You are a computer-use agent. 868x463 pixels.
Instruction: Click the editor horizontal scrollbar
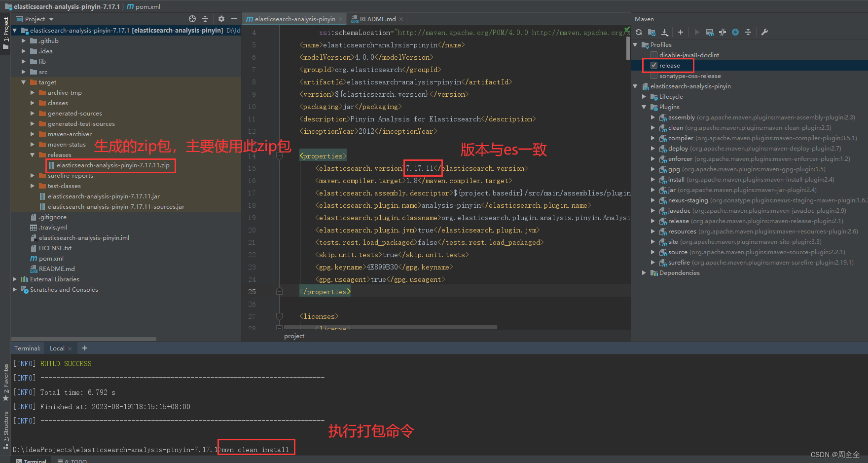click(391, 327)
